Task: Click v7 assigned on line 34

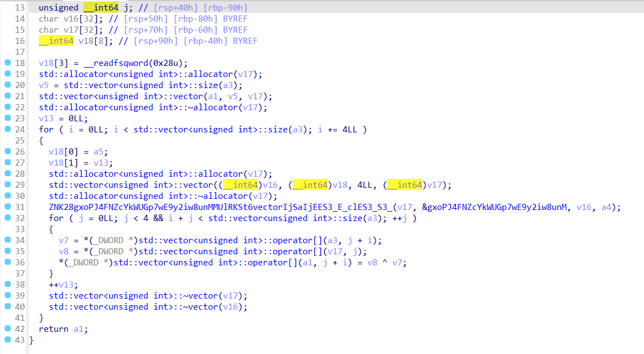Action: tap(64, 240)
